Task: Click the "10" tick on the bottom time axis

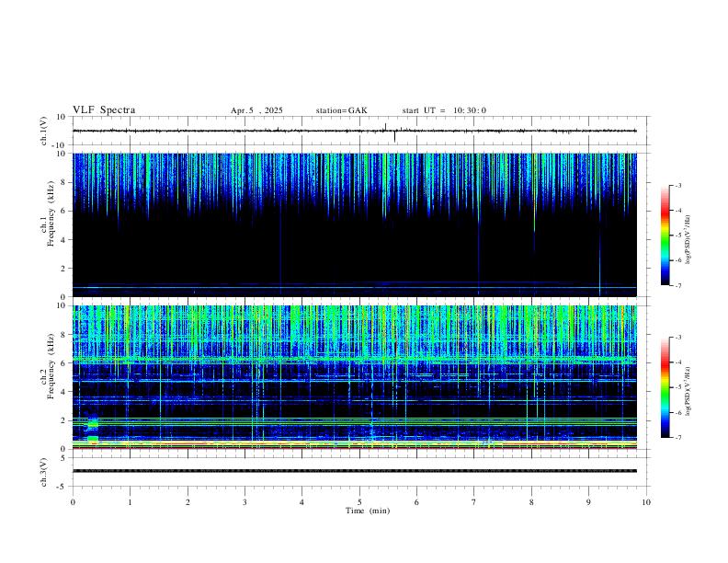Action: (x=646, y=502)
